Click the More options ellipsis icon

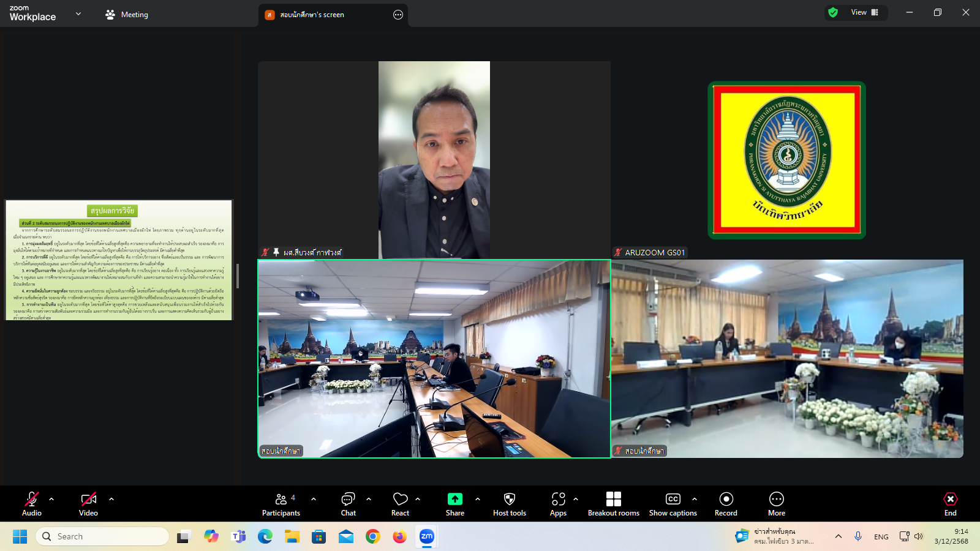pyautogui.click(x=776, y=499)
